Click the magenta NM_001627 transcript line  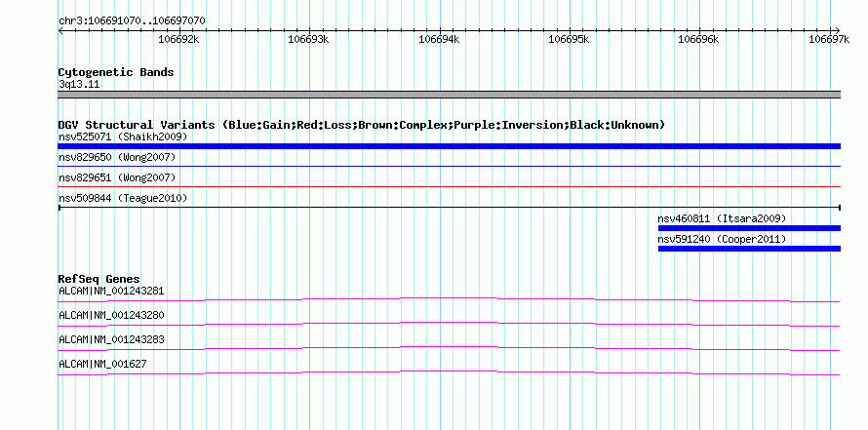pos(449,373)
